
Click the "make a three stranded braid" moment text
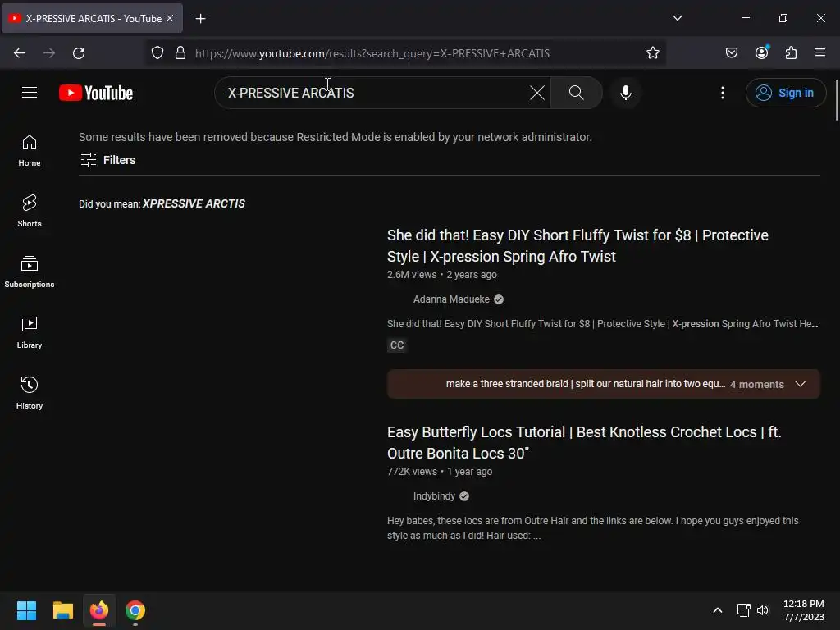585,384
